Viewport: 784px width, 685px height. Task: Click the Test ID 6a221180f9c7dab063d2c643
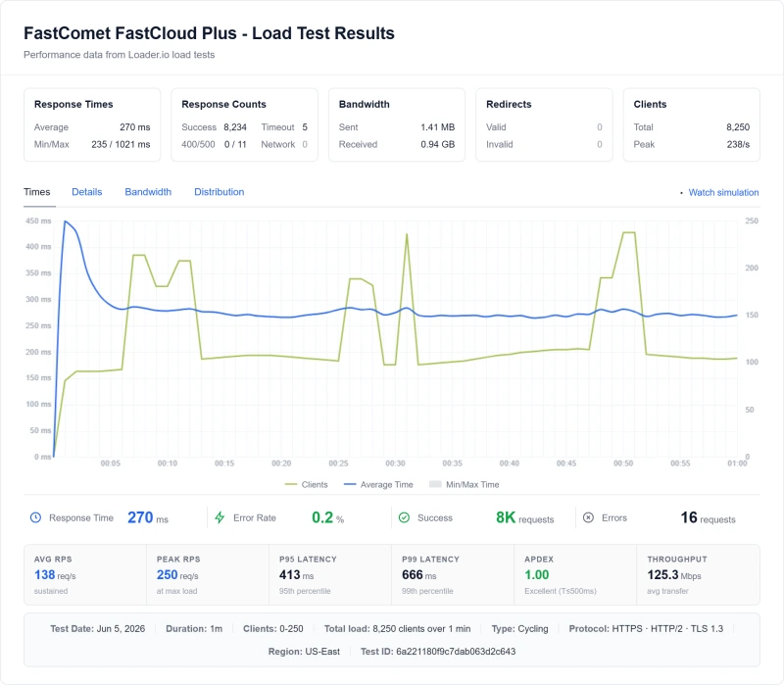438,652
